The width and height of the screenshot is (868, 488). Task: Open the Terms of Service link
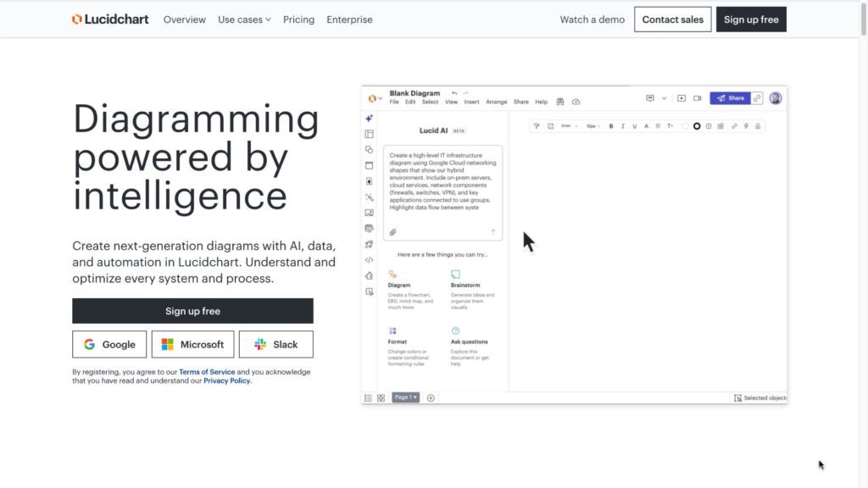(x=207, y=371)
